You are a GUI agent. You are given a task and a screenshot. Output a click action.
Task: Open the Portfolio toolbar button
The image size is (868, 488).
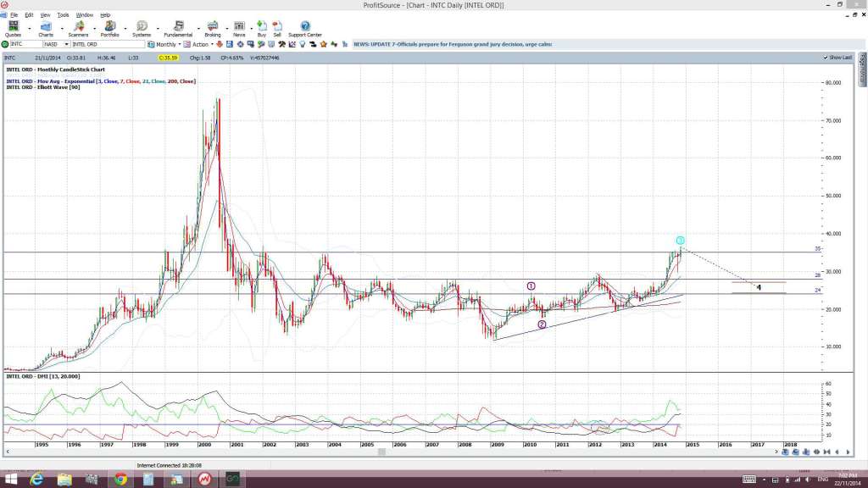point(109,29)
